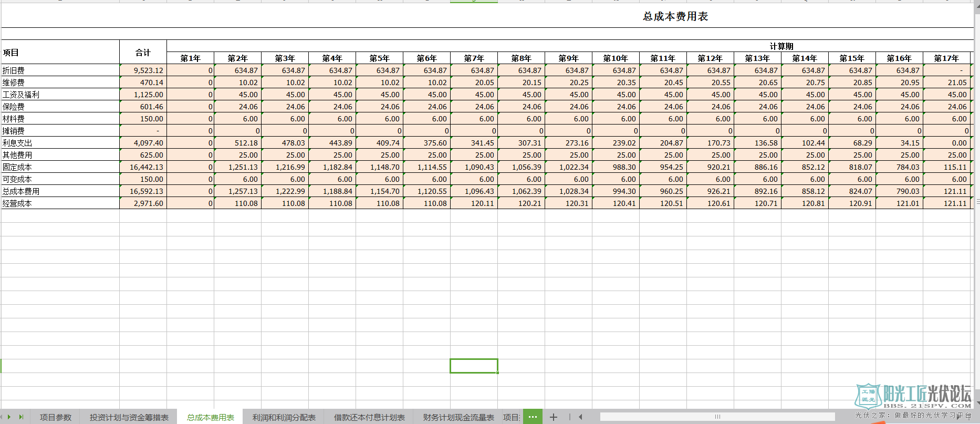Click the total cell 601.46
This screenshot has width=980, height=424.
tap(143, 107)
